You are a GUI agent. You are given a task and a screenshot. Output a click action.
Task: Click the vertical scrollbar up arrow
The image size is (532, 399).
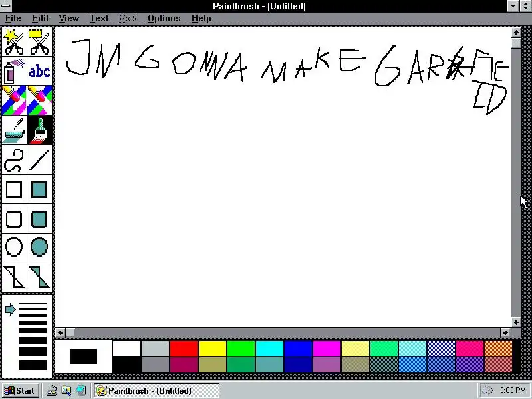coord(516,32)
